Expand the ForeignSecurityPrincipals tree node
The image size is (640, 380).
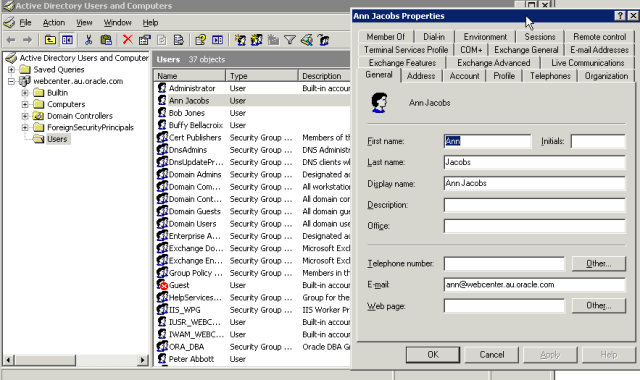pos(25,127)
